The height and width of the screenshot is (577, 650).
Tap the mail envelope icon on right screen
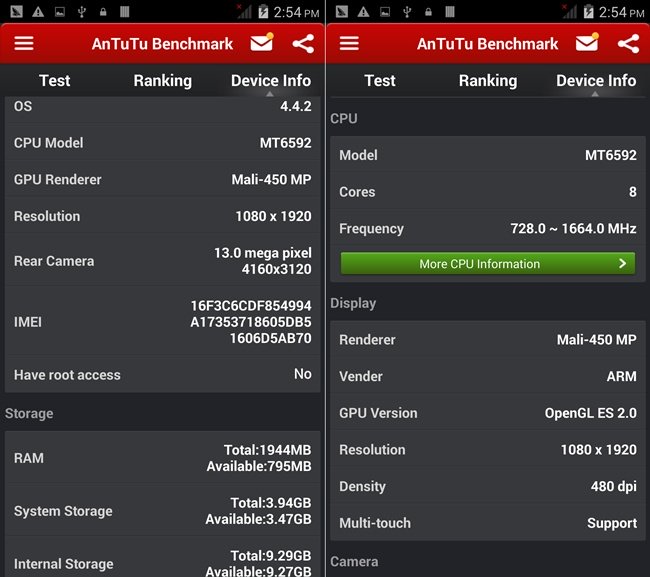tap(587, 44)
